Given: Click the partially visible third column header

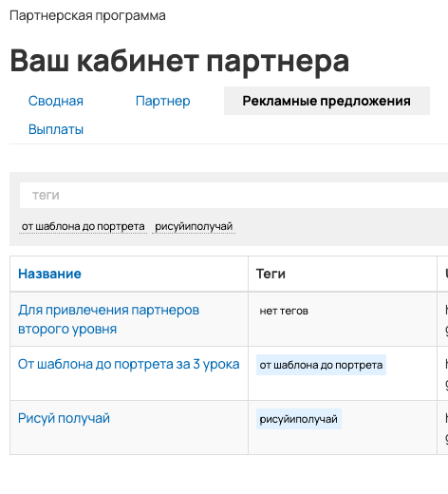Looking at the screenshot, I should click(442, 274).
